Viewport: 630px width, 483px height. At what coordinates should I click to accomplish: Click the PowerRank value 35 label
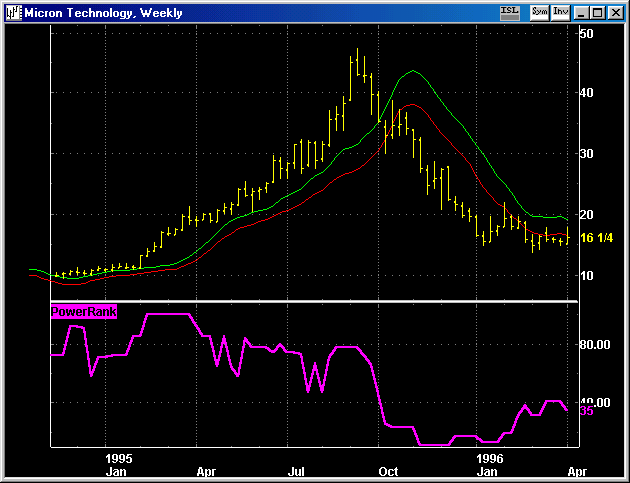coord(587,411)
